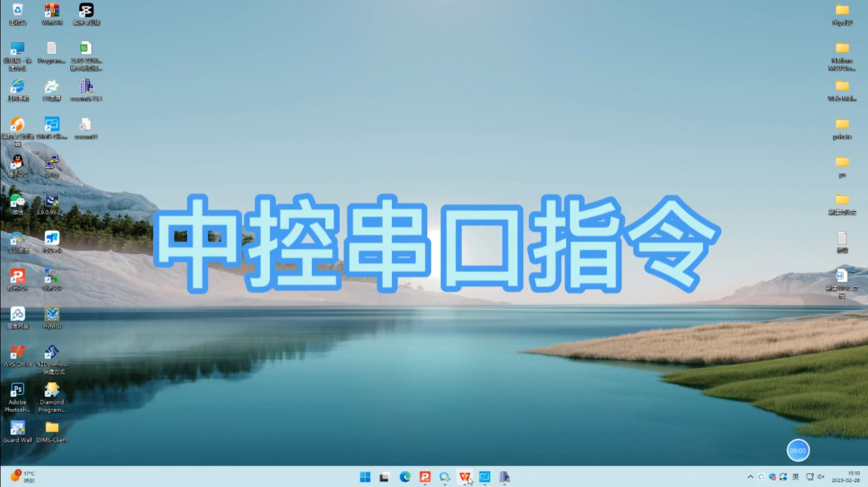
Task: Click the 00:00 recording timer circle
Action: coord(797,450)
